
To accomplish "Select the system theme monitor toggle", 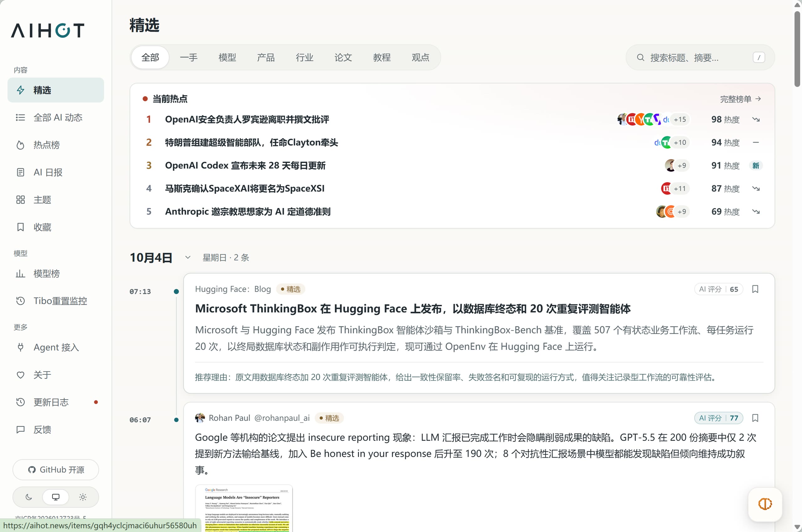I will click(56, 497).
